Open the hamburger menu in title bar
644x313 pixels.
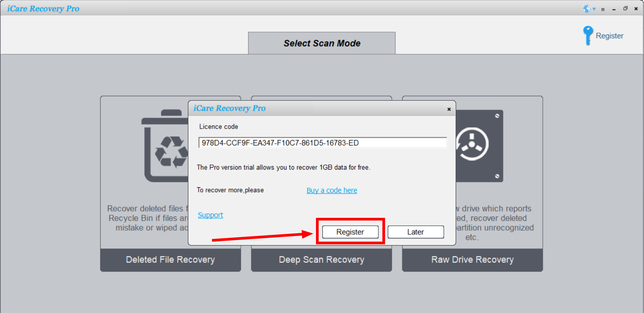tap(603, 9)
